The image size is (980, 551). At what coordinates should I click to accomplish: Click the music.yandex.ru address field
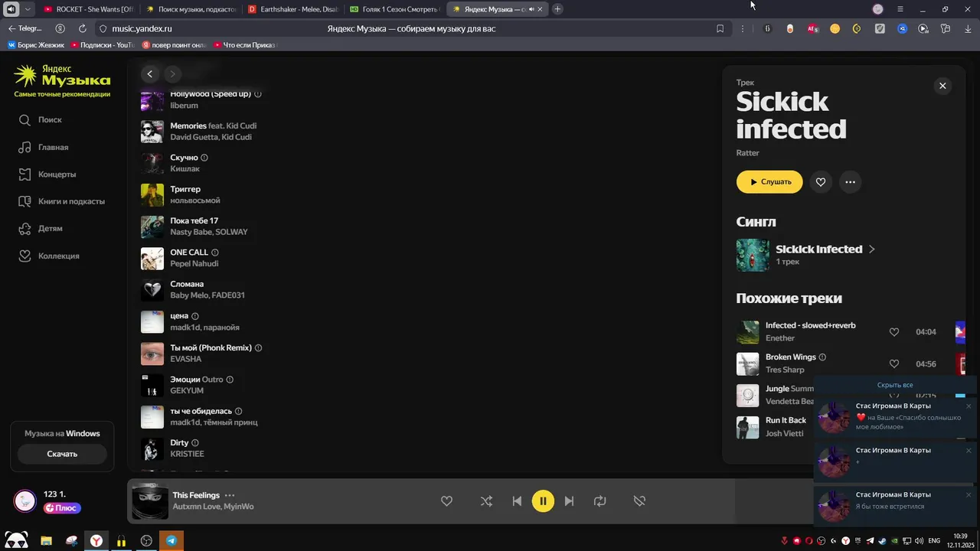click(142, 28)
